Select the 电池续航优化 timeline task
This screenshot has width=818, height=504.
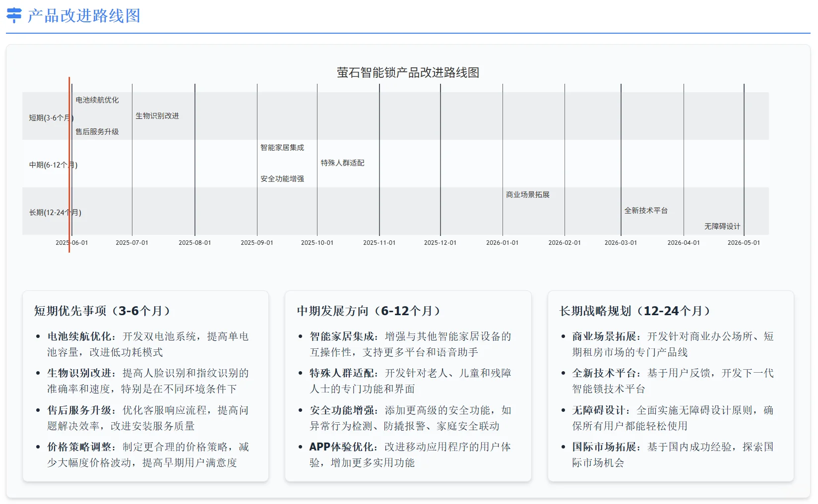click(97, 100)
